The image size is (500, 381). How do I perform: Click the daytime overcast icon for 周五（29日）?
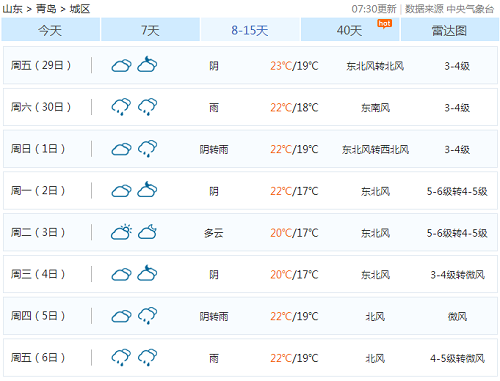(x=121, y=66)
